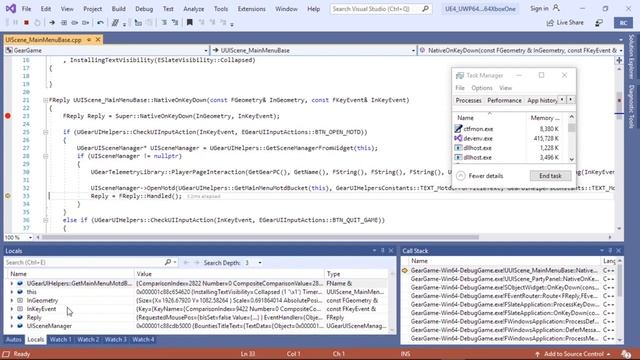Open Task Manager Performance tab
This screenshot has height=360, width=640.
(x=504, y=100)
